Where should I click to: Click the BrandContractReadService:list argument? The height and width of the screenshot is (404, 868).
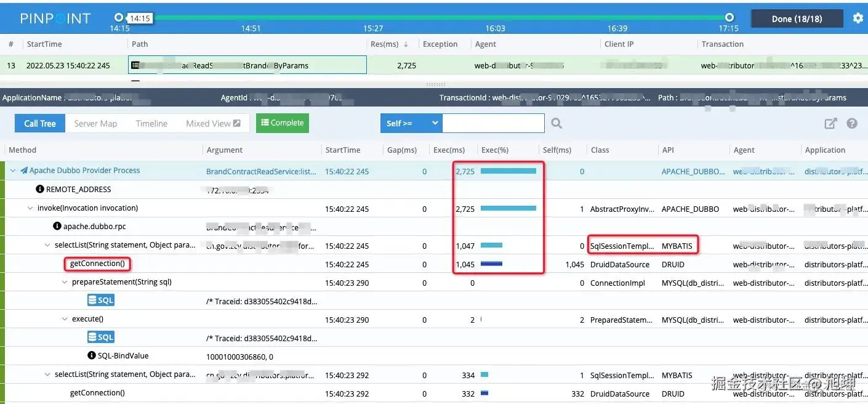tap(262, 172)
